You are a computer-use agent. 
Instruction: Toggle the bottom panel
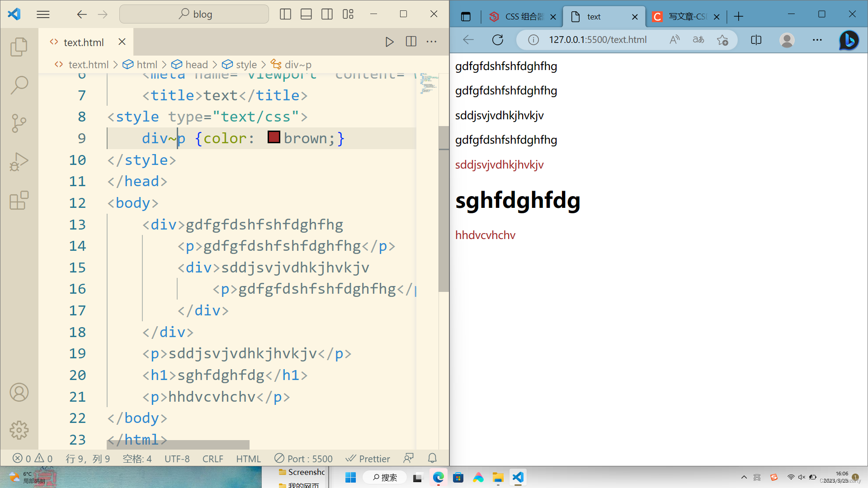coord(306,14)
